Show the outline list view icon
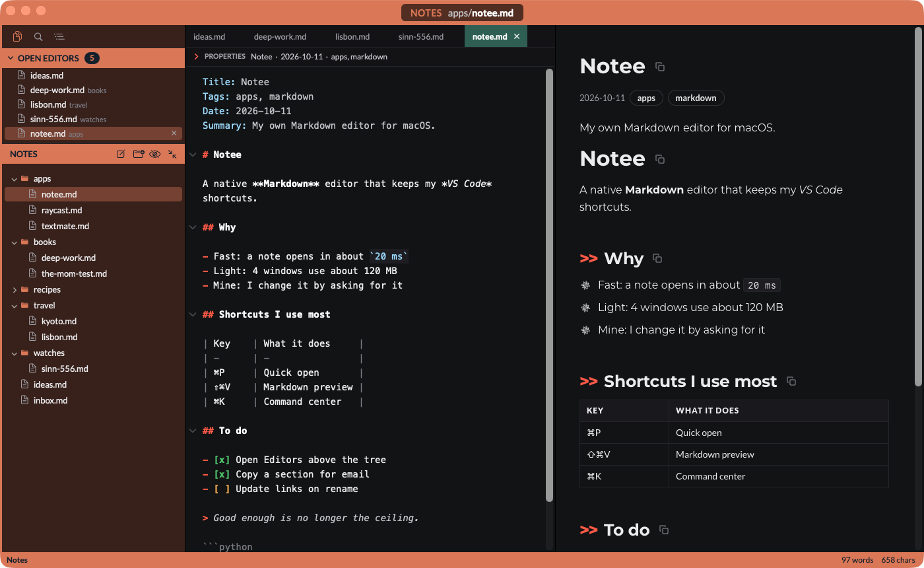 click(x=59, y=37)
